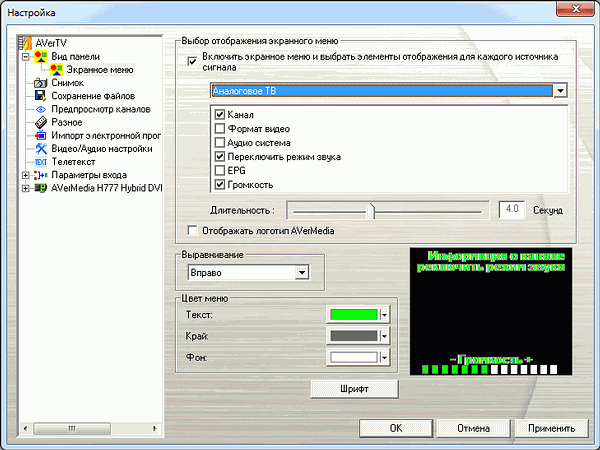The image size is (600, 450).
Task: Enable the EPG checkbox
Action: tap(220, 170)
